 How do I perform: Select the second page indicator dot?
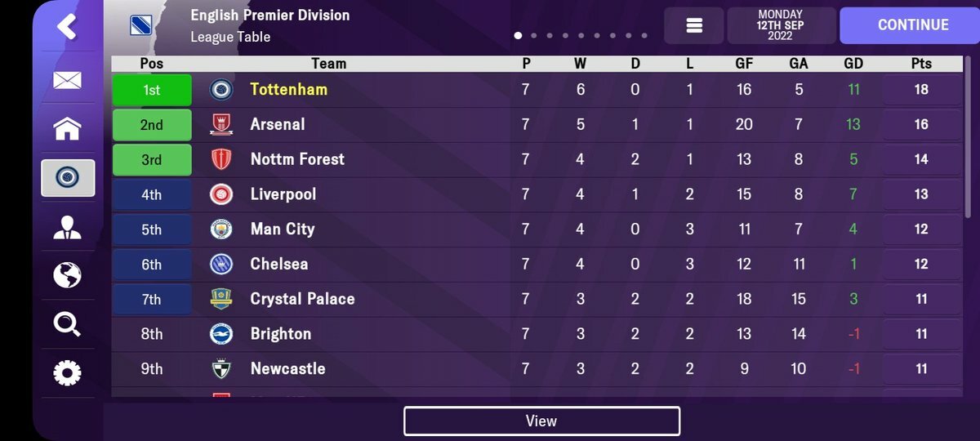(534, 36)
